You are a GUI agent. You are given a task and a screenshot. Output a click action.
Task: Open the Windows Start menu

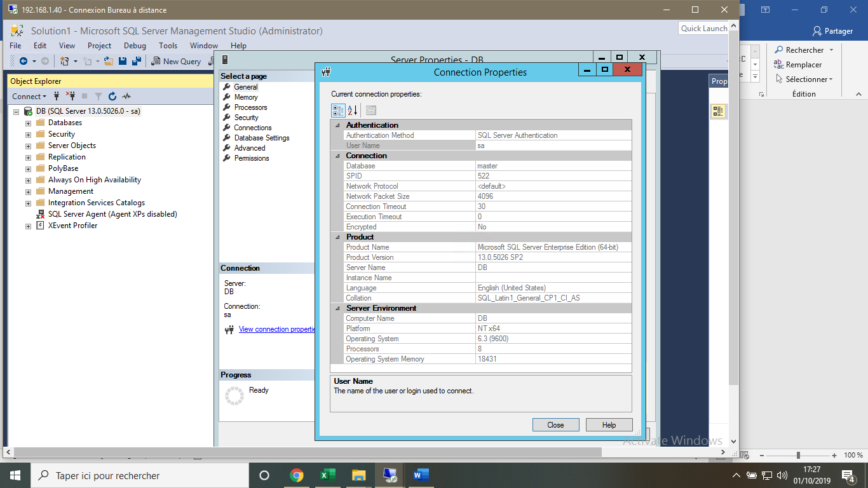pyautogui.click(x=15, y=475)
